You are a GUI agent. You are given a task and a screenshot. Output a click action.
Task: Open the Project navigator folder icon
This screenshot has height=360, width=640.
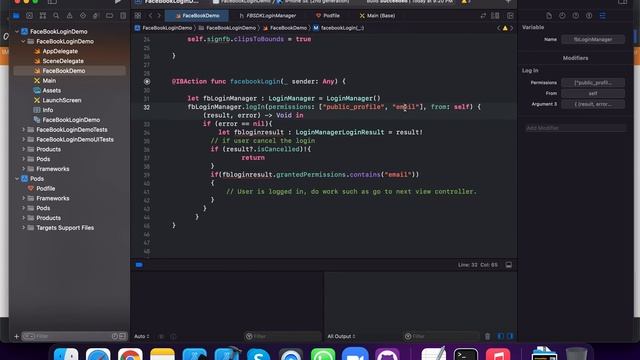[16, 16]
